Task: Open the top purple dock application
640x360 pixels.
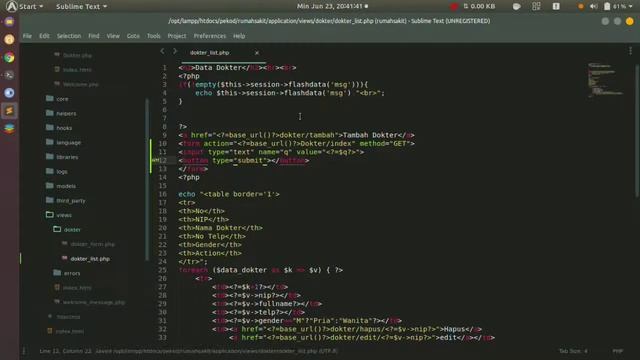Action: point(9,22)
